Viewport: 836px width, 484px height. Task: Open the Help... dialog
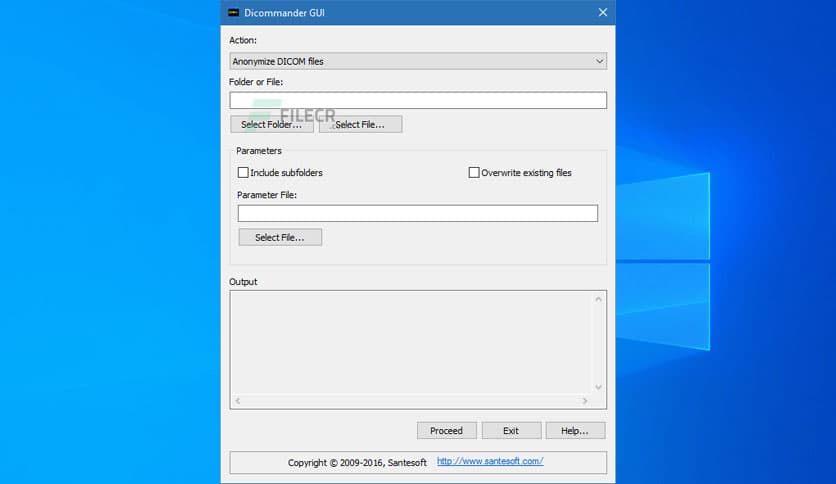[575, 430]
